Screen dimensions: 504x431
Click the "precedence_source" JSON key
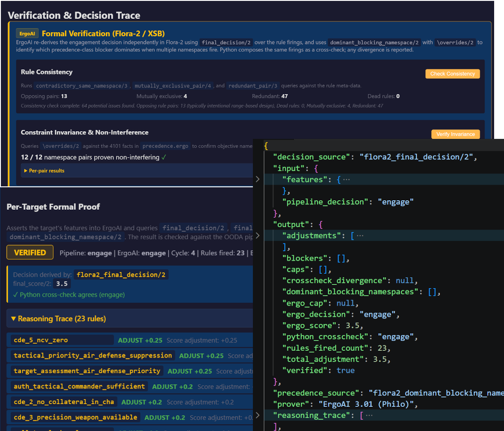(316, 393)
